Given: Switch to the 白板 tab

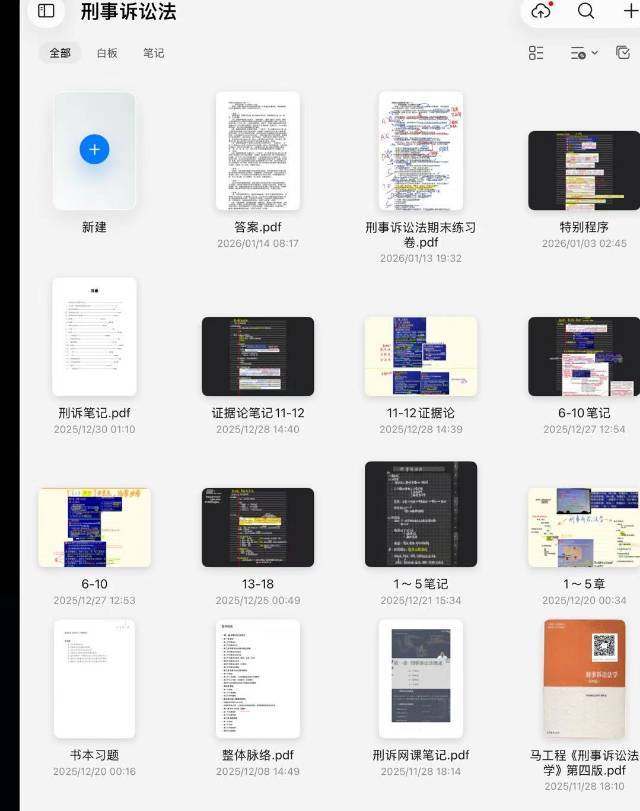Looking at the screenshot, I should [x=107, y=53].
